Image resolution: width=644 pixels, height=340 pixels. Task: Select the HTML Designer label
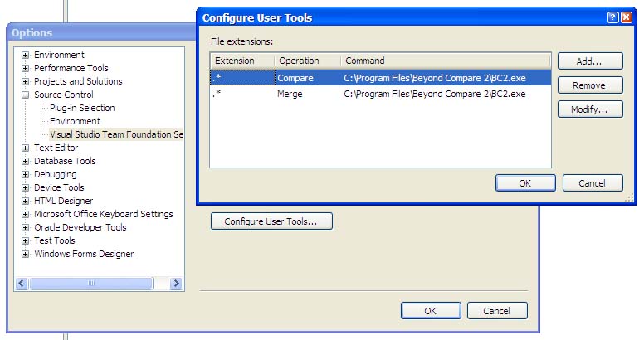63,201
